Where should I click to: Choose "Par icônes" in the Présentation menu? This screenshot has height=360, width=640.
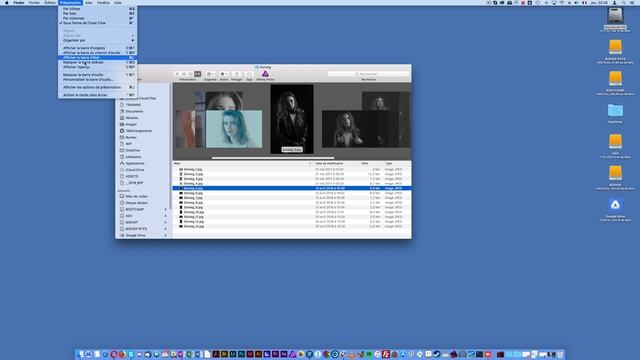[x=97, y=9]
